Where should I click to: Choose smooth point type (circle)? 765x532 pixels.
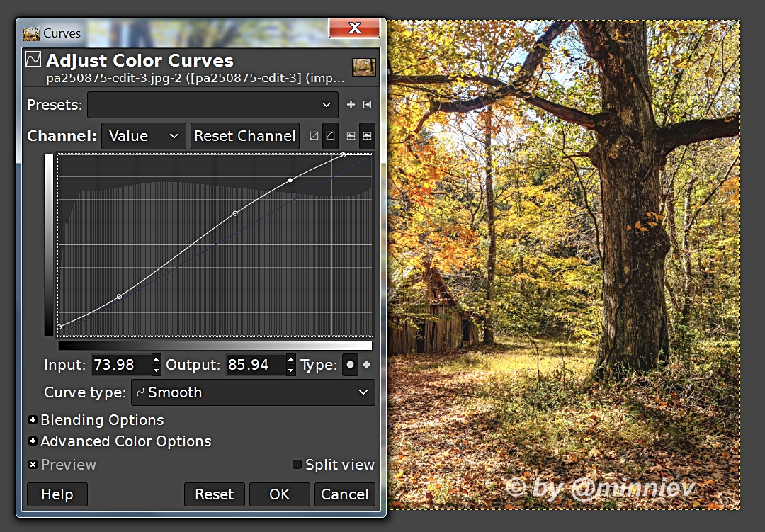(350, 366)
